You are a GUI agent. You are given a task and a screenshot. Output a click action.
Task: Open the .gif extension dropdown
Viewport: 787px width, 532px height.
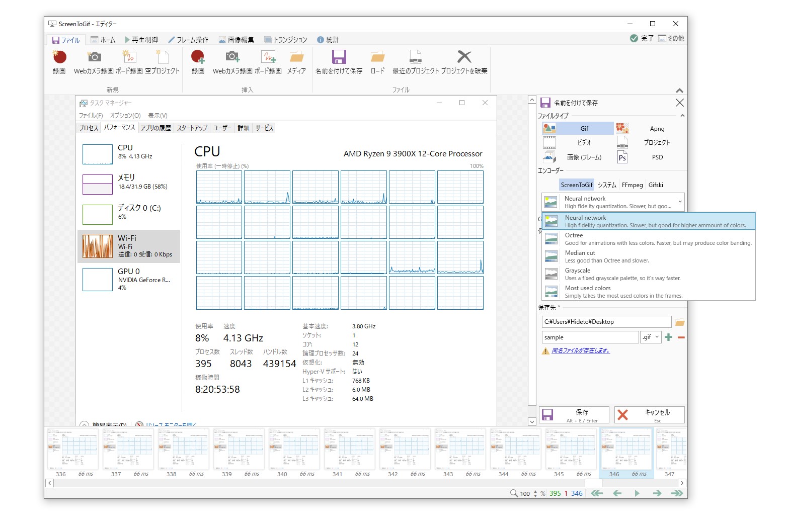(x=650, y=337)
